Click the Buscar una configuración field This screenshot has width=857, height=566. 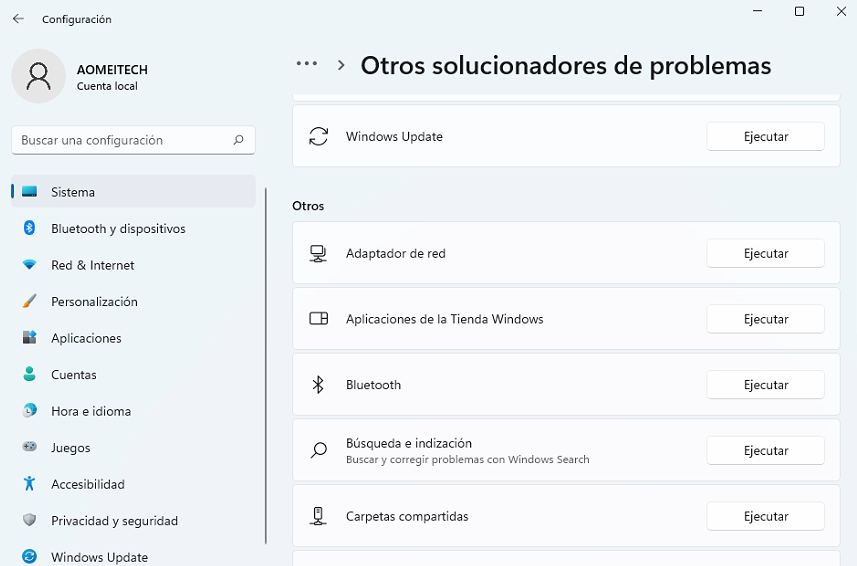click(x=120, y=141)
